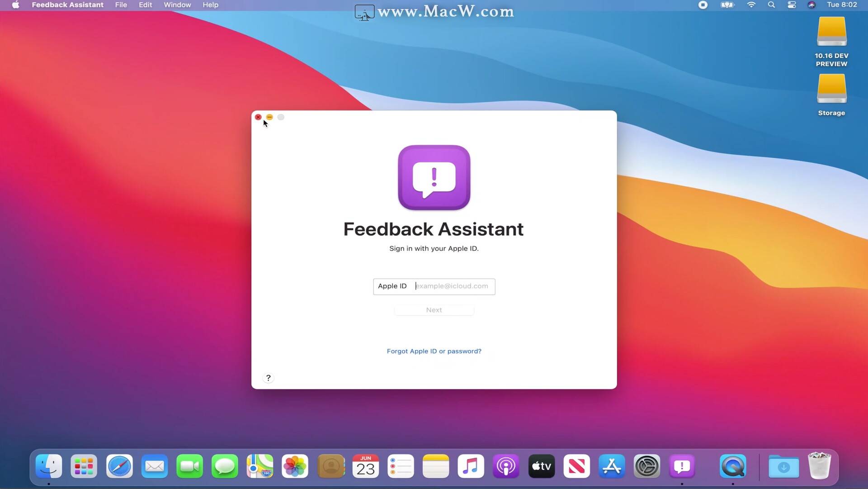Open Launchpad in the dock
The width and height of the screenshot is (868, 489).
click(x=84, y=466)
